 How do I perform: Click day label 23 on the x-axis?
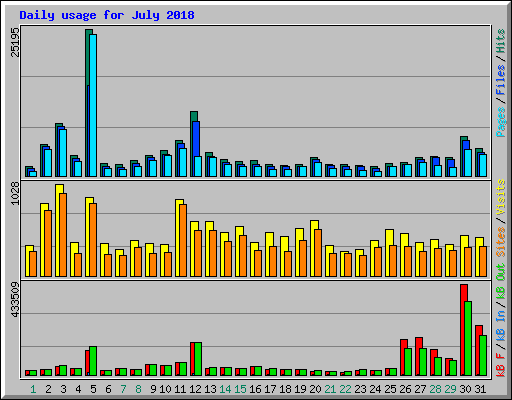[x=360, y=389]
